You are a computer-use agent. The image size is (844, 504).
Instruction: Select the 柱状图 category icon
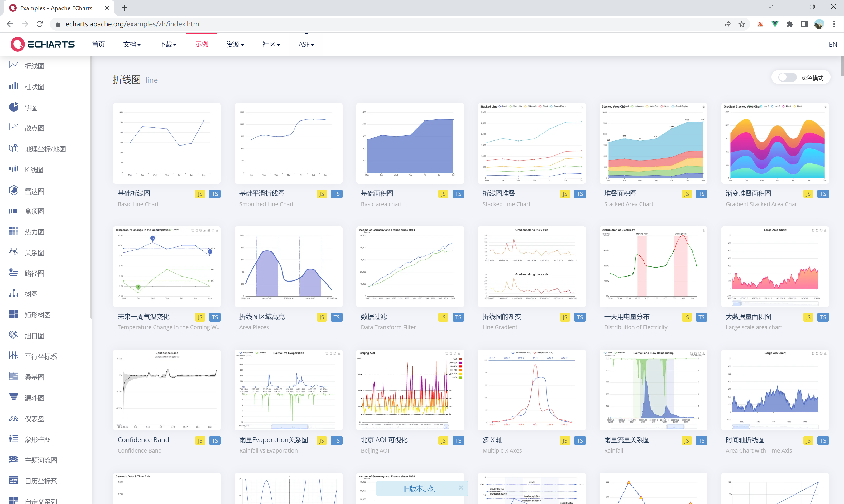click(14, 86)
